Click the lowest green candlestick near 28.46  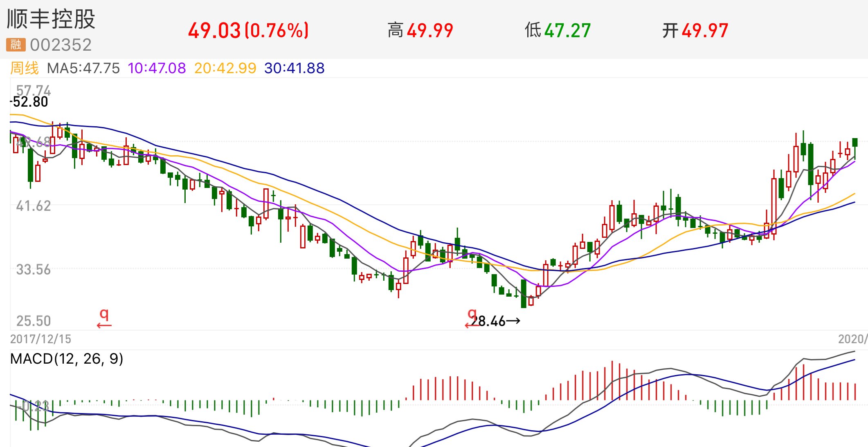524,293
